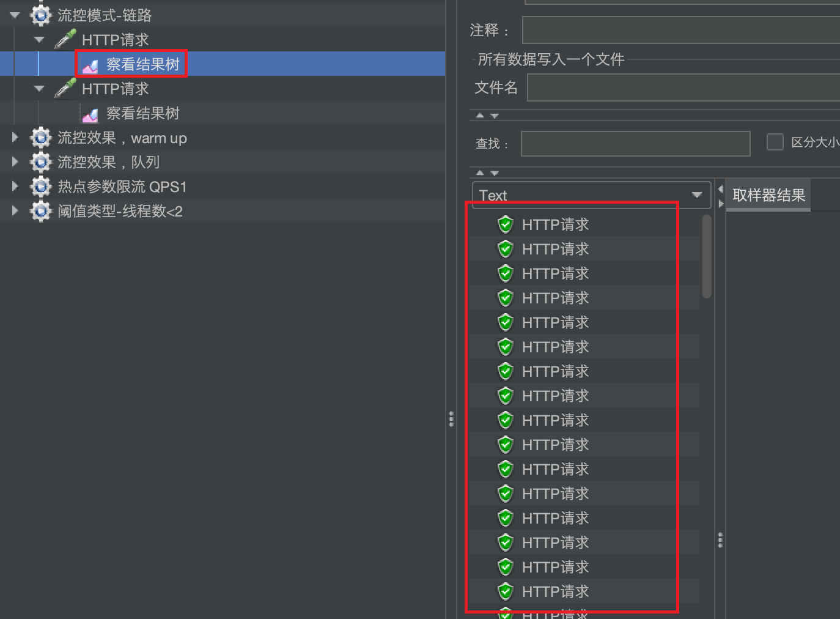The image size is (840, 619).
Task: Select the unselected 察看结果树 listener
Action: coord(143,113)
